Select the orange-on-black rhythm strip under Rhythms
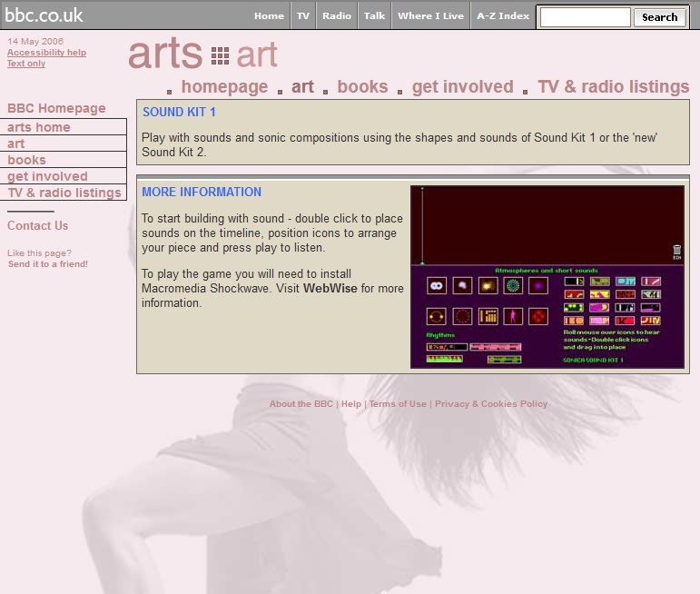Image resolution: width=700 pixels, height=594 pixels. coord(447,347)
